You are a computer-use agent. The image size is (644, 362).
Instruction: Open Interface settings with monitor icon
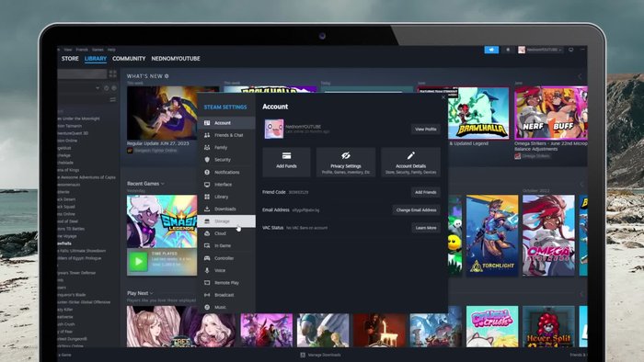(x=226, y=185)
